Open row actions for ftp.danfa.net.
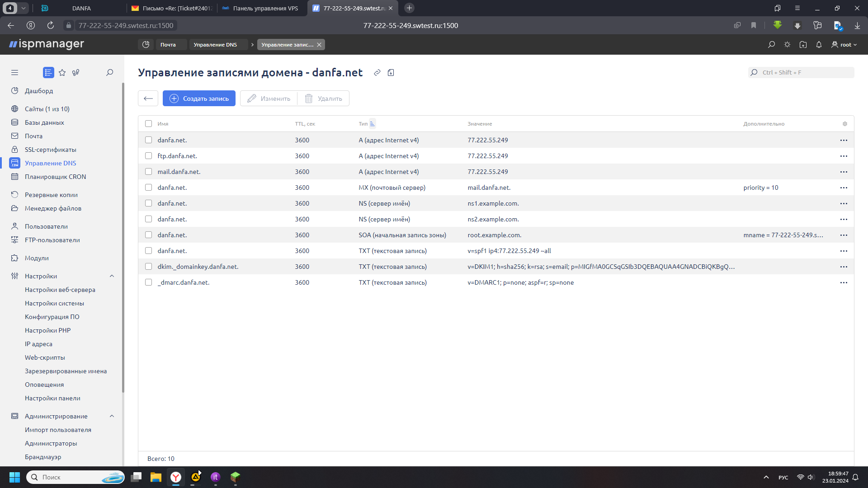 tap(844, 156)
